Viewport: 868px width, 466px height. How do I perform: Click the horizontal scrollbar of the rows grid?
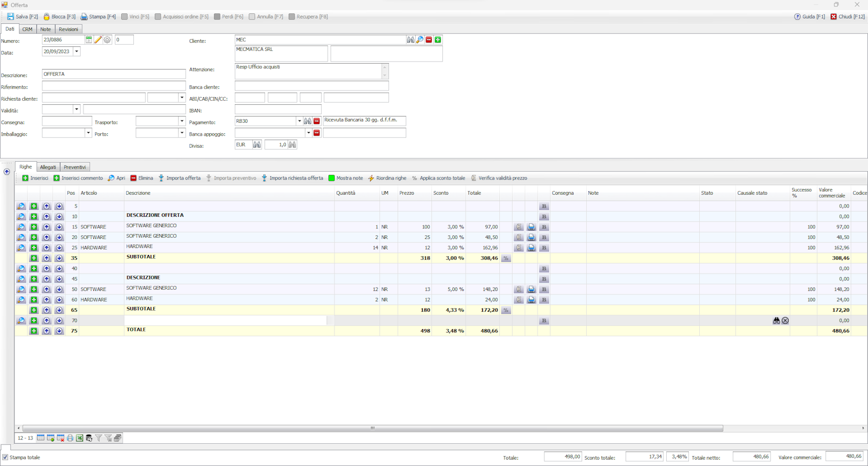point(373,428)
